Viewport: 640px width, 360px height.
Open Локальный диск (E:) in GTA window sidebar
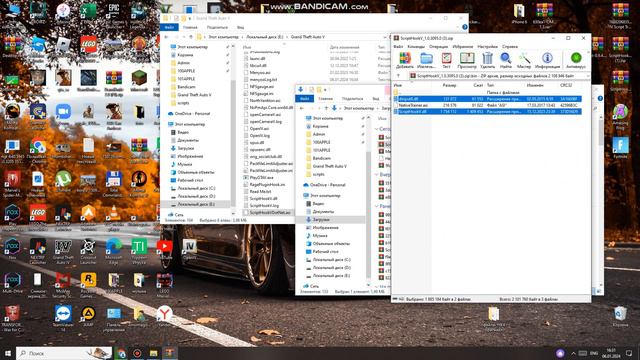[x=196, y=204]
